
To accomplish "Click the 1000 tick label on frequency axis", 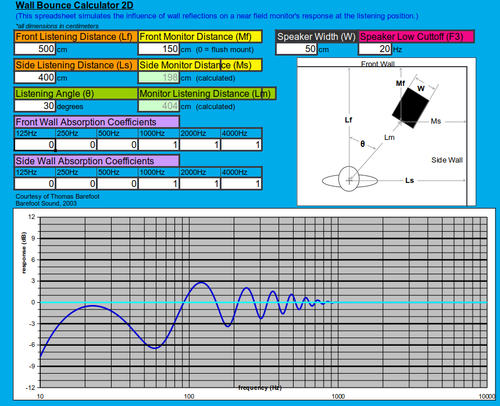I will click(338, 396).
